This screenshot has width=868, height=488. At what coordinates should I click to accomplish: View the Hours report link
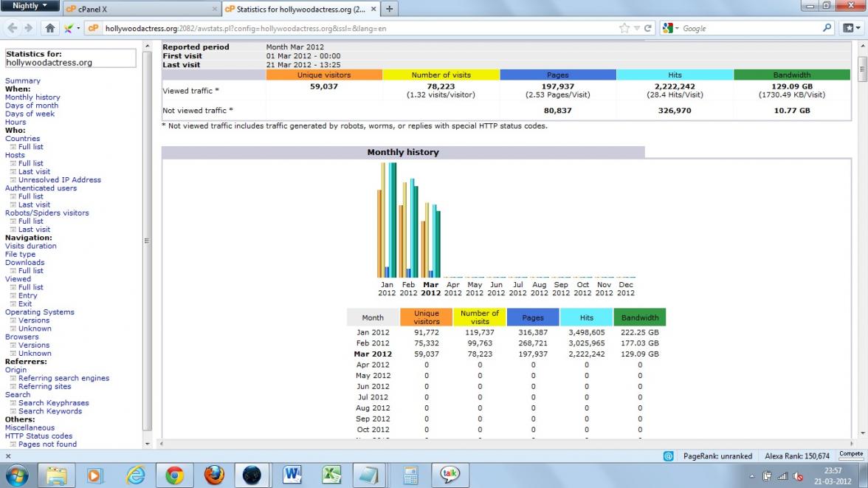(15, 123)
